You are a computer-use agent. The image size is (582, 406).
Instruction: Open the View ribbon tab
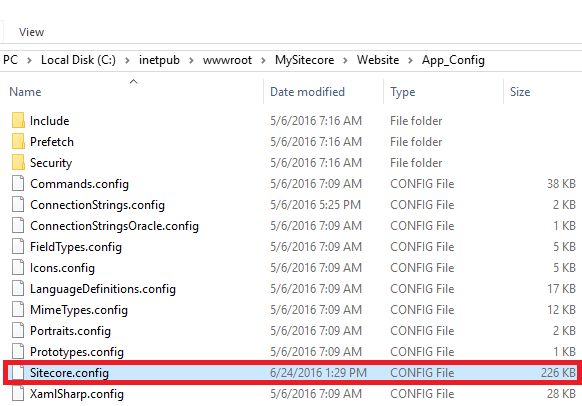31,32
